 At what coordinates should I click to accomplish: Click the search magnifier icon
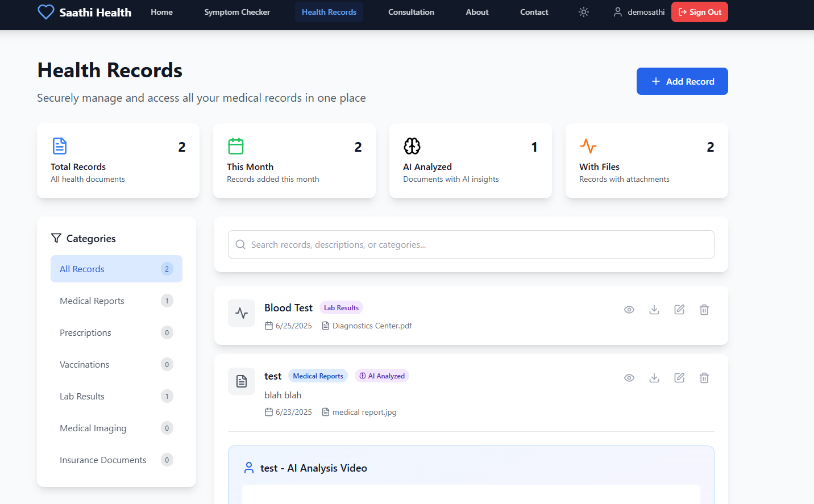[240, 244]
